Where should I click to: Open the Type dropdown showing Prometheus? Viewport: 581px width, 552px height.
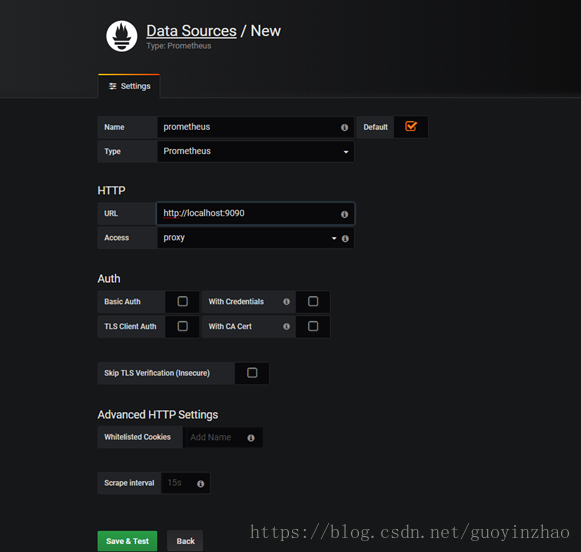[255, 151]
